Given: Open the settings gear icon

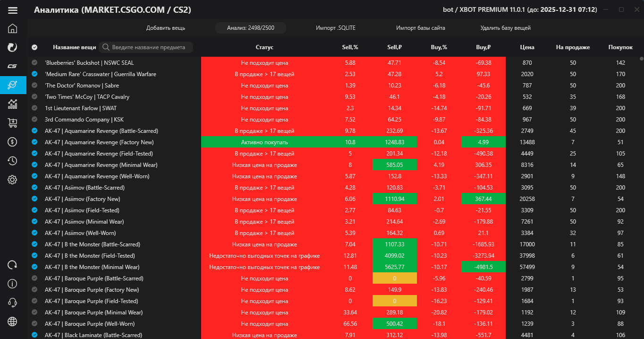Looking at the screenshot, I should coord(13,180).
